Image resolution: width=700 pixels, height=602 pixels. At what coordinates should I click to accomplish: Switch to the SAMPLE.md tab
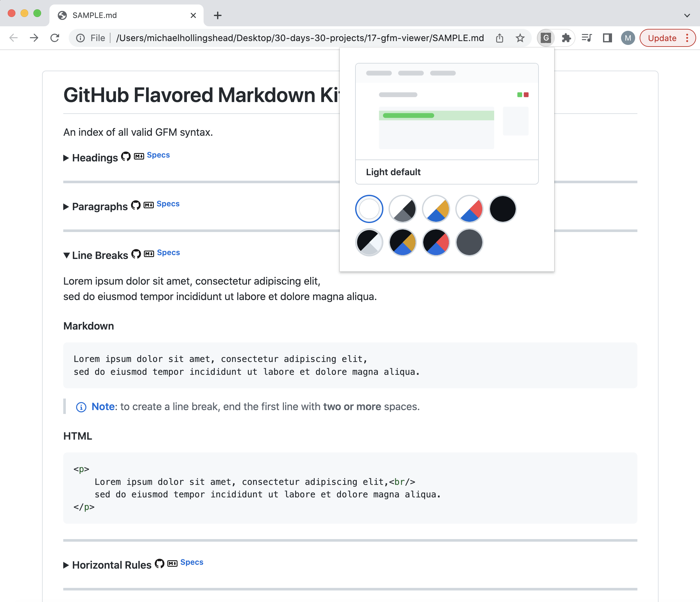click(127, 15)
